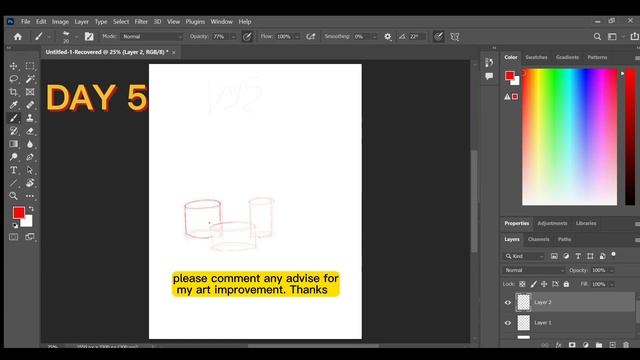Image resolution: width=640 pixels, height=360 pixels.
Task: Hide Layer 1 with eye icon
Action: (x=508, y=323)
